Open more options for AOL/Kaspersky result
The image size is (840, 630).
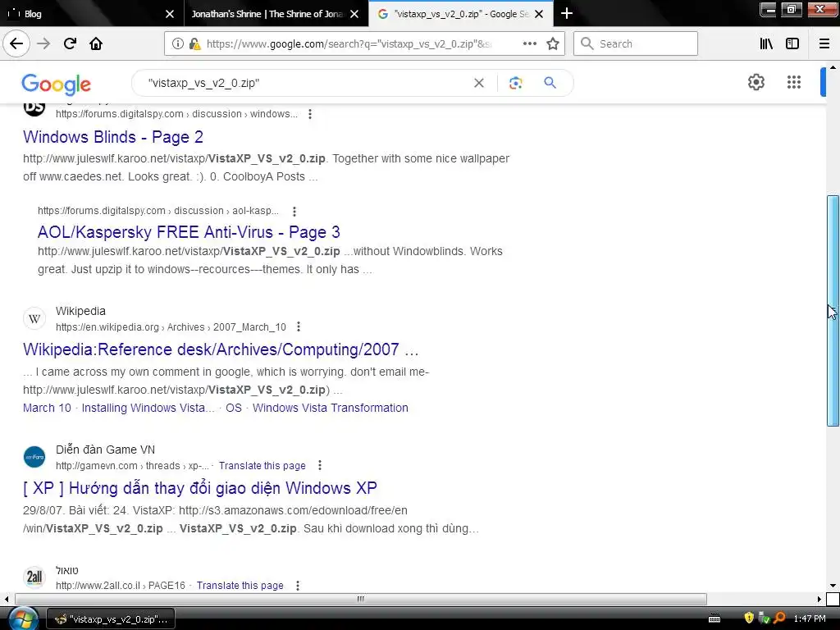[x=294, y=211]
